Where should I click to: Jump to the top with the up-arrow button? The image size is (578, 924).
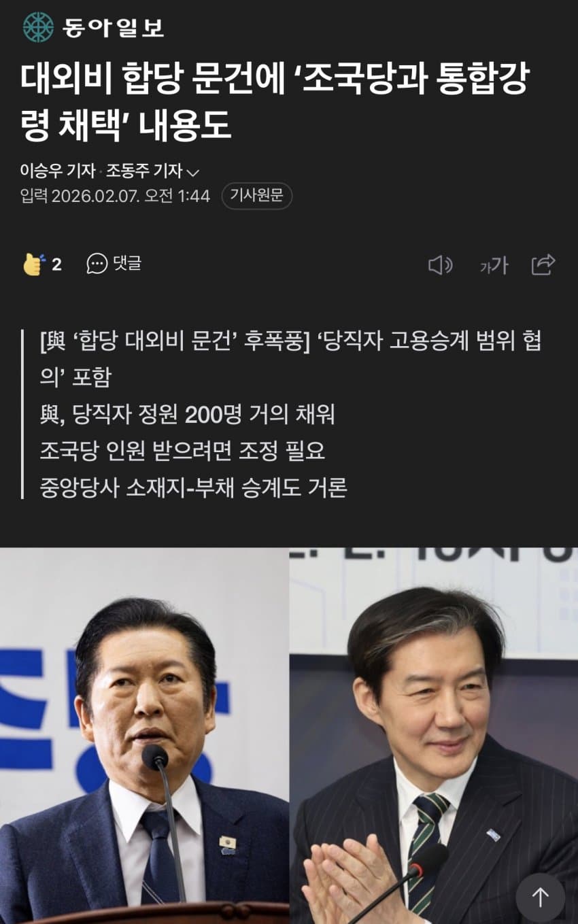[x=540, y=897]
